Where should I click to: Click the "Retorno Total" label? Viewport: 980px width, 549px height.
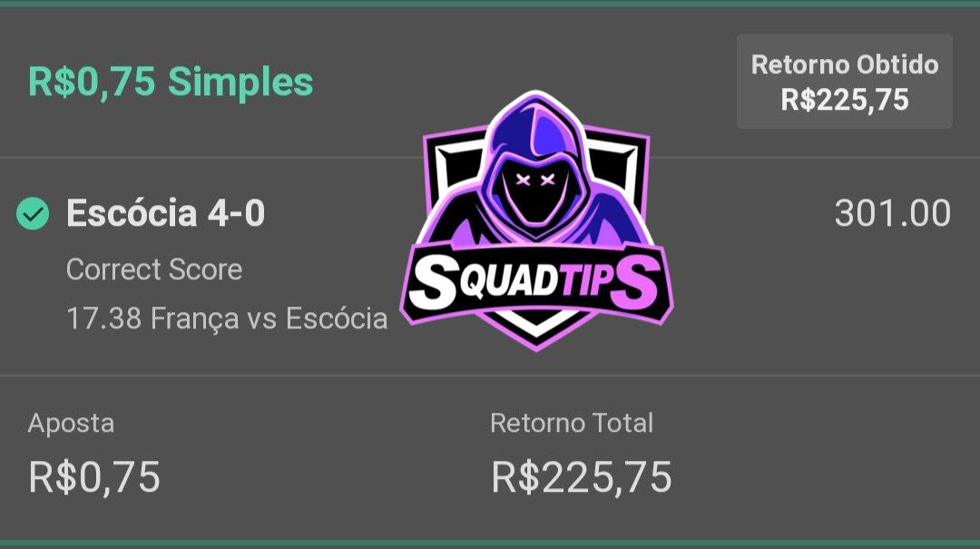tap(572, 423)
